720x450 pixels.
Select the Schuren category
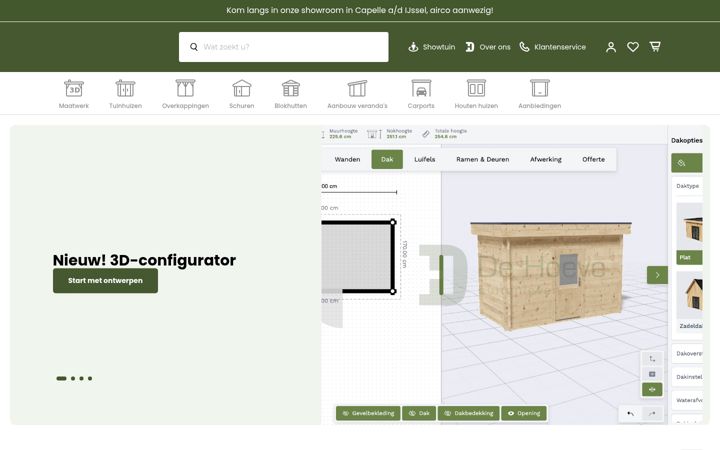242,94
